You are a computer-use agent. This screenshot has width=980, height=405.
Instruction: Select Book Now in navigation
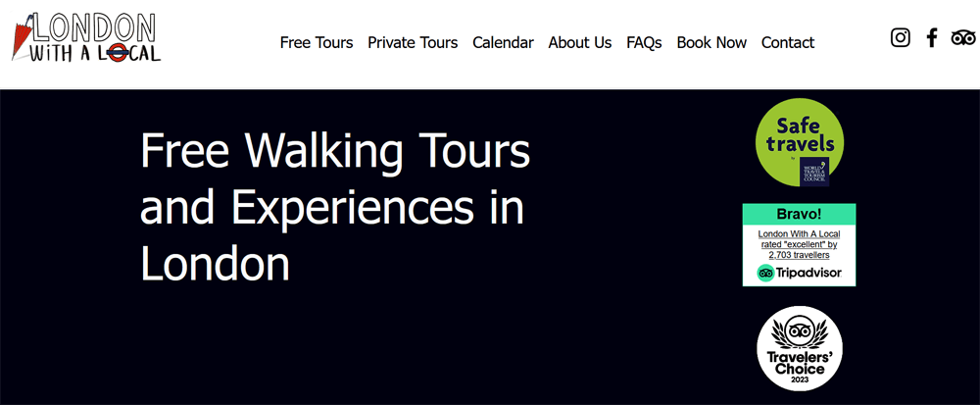pyautogui.click(x=711, y=42)
